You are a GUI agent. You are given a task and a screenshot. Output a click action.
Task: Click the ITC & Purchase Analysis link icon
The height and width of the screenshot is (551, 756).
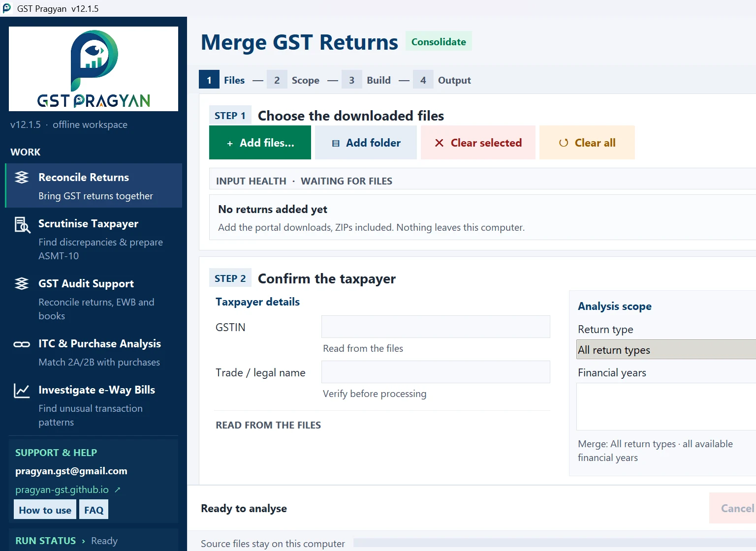(x=22, y=344)
